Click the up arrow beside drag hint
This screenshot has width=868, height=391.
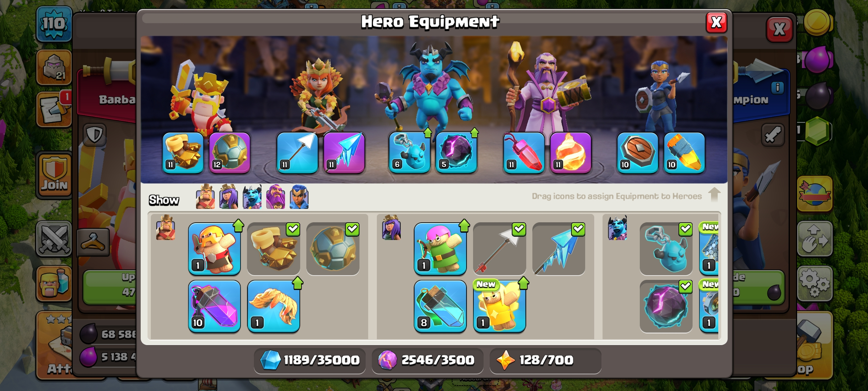714,195
